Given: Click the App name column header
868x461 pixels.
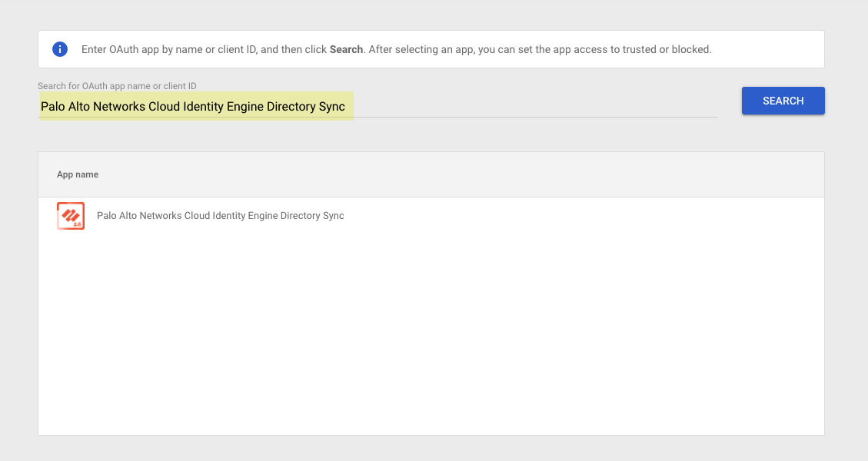Looking at the screenshot, I should click(x=78, y=174).
